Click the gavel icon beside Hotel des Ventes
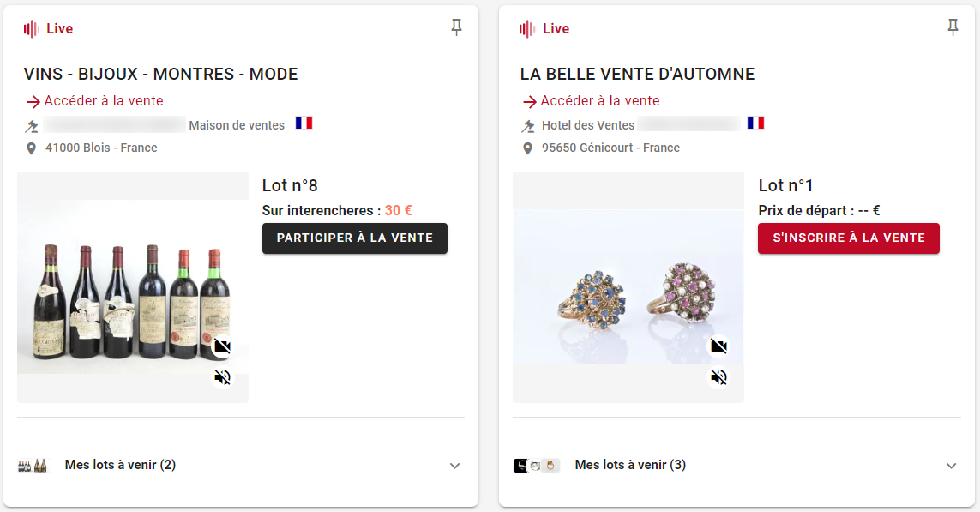The image size is (980, 512). point(528,126)
